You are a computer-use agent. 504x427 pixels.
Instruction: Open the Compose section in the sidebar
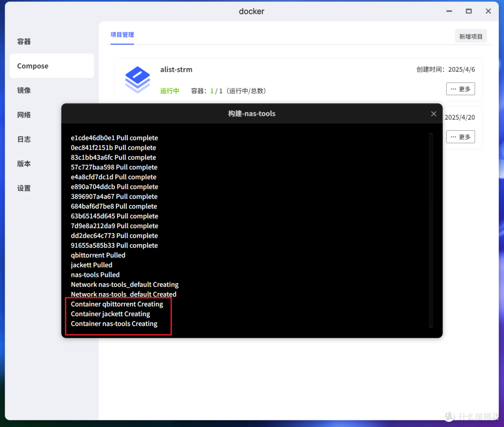tap(33, 66)
